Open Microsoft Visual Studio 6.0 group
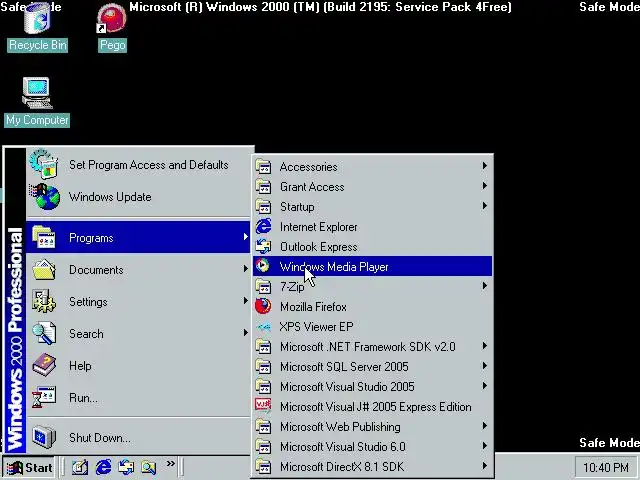640x480 pixels. 373,446
